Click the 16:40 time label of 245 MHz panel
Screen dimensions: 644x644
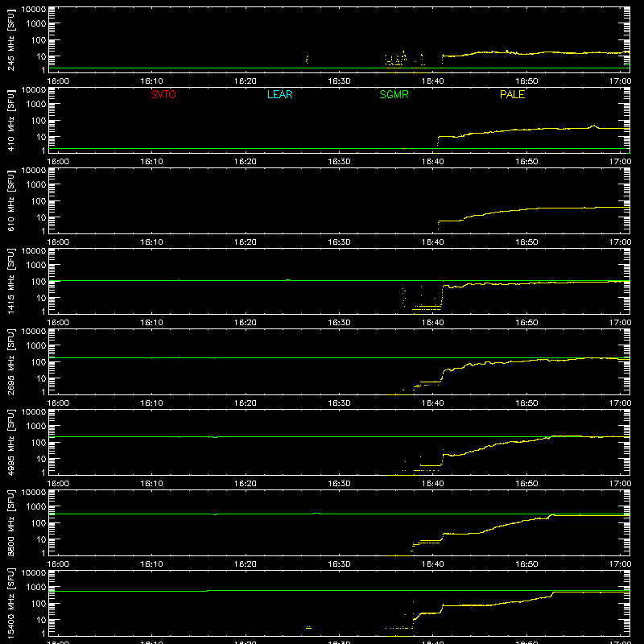[432, 81]
